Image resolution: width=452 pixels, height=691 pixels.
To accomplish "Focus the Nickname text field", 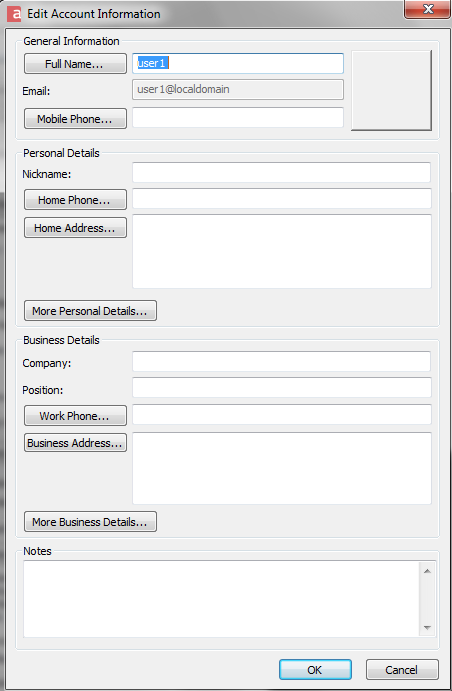I will point(282,172).
